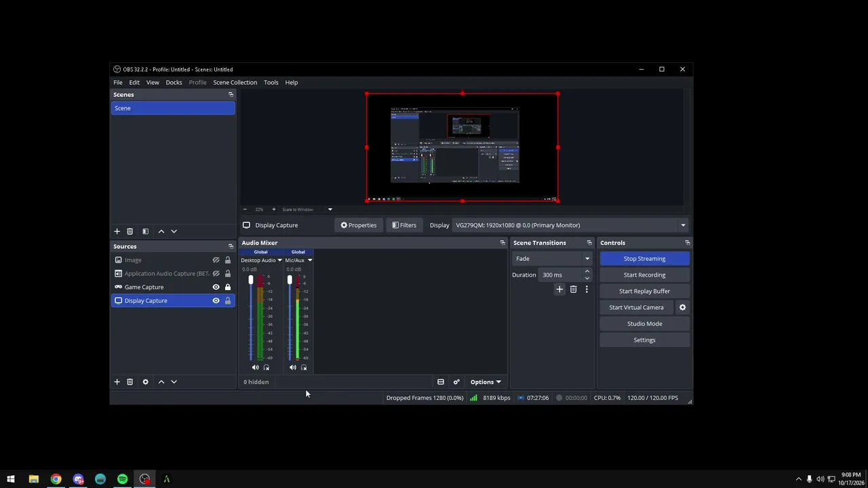Move the selected source down

(174, 382)
